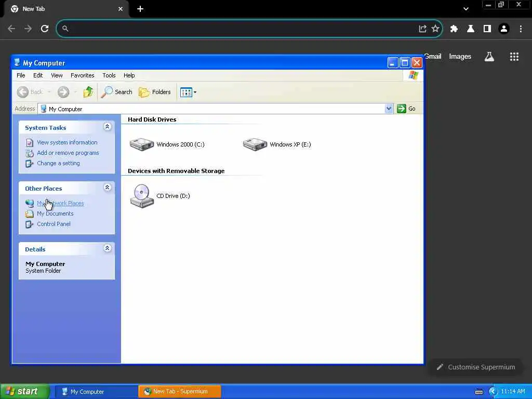
Task: Open the browser profile avatar
Action: [x=504, y=29]
